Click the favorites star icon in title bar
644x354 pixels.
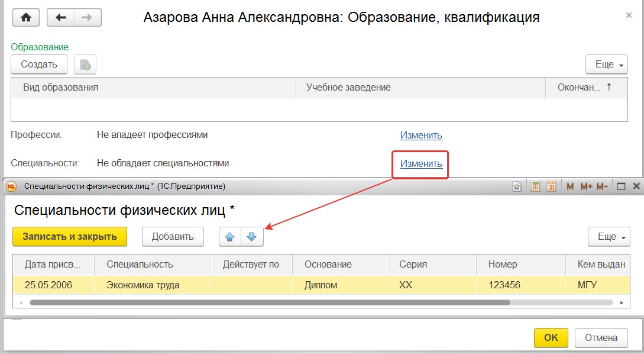point(517,186)
